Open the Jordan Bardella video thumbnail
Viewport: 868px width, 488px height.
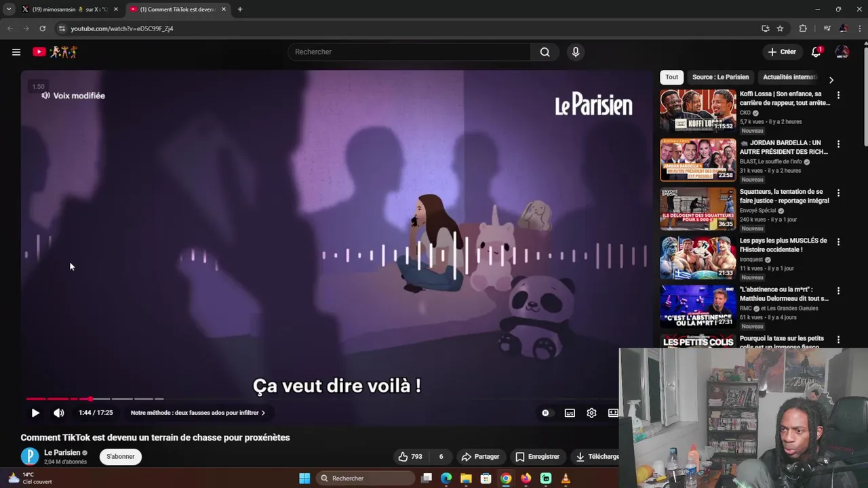(698, 160)
